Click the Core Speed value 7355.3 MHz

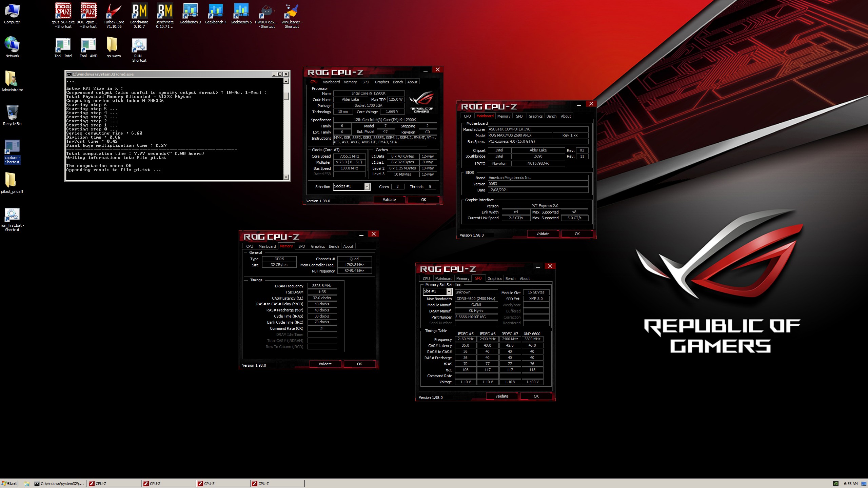pos(350,156)
